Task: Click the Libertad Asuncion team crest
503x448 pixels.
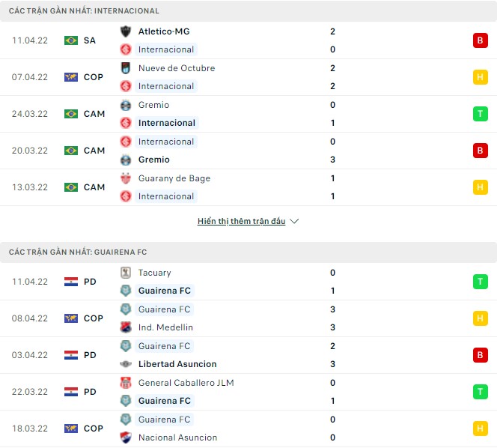Action: click(126, 364)
